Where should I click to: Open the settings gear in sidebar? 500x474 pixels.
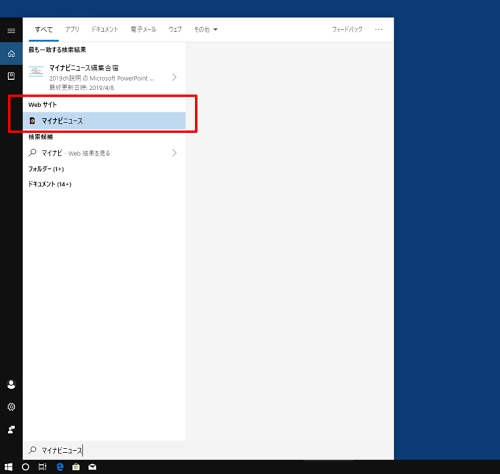click(x=11, y=407)
